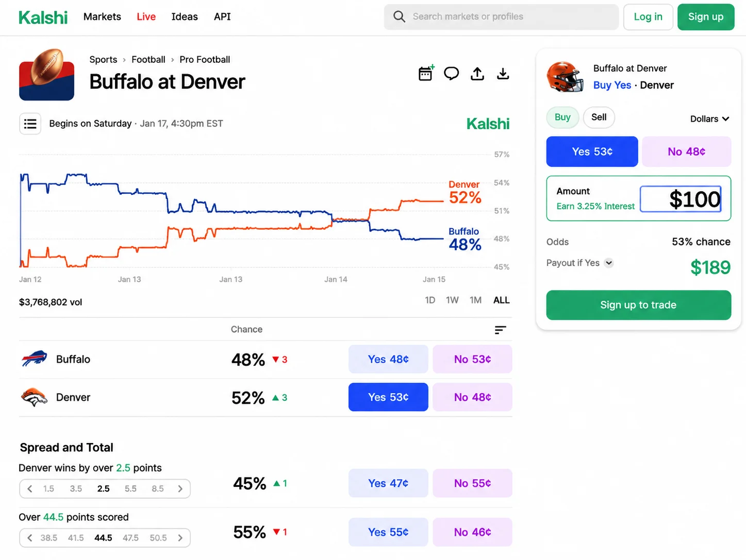
Task: Select 5.5 spread option
Action: point(130,489)
